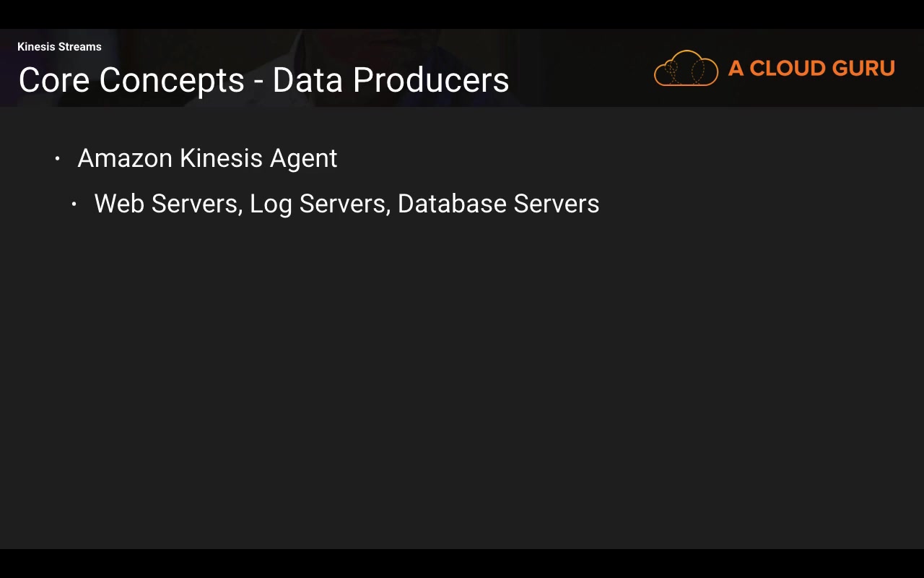
Task: Click "Data Producers" in the slide title
Action: (391, 80)
